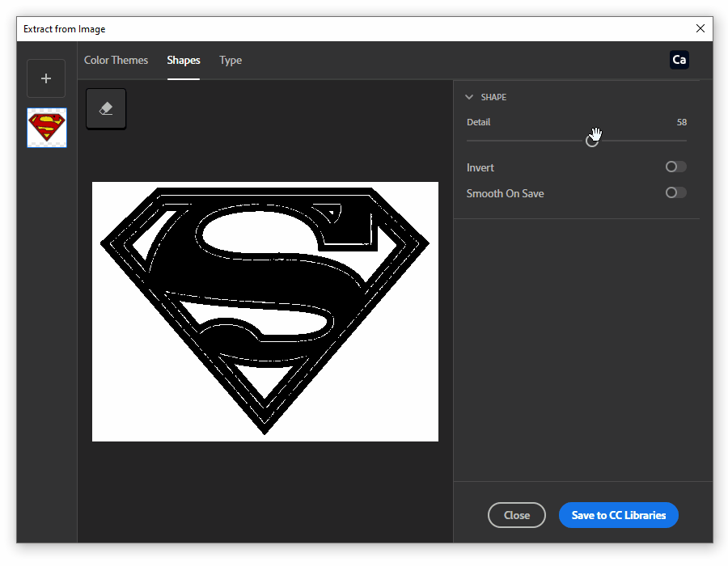Click the SHAPE section heading

pyautogui.click(x=493, y=97)
